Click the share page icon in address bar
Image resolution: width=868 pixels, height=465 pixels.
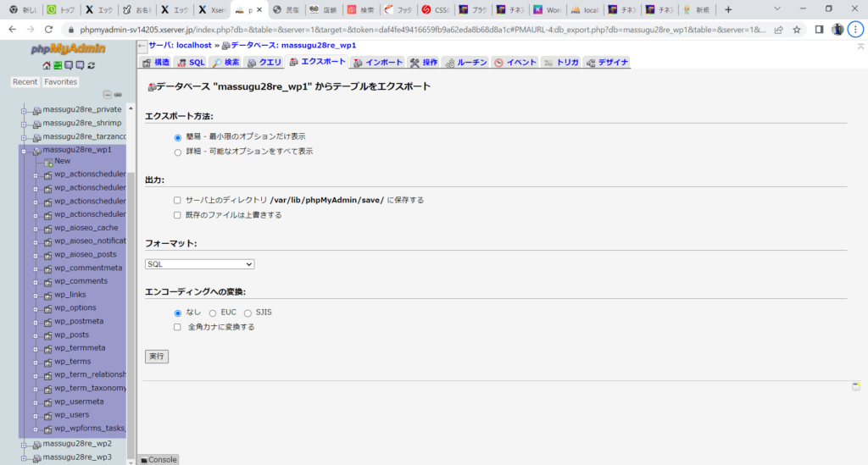click(778, 30)
